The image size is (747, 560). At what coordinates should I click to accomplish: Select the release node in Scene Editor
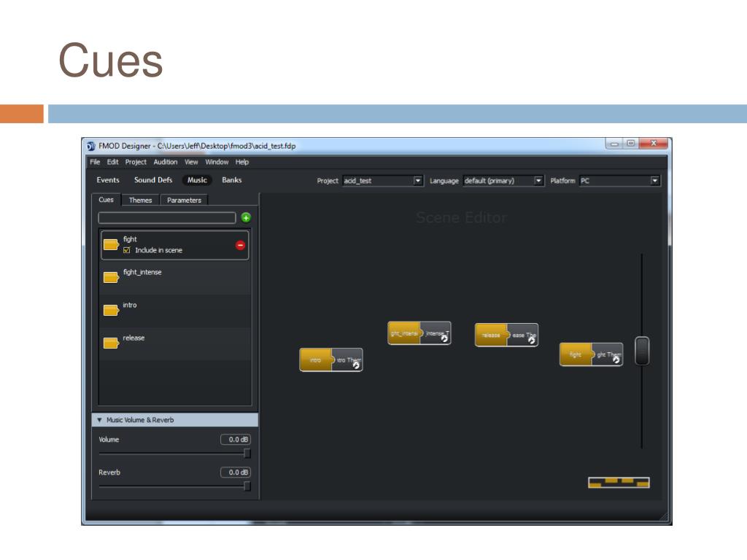tap(506, 335)
